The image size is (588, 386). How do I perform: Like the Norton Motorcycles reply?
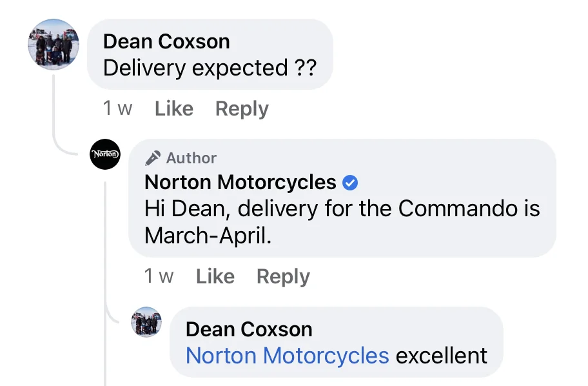[x=215, y=276]
